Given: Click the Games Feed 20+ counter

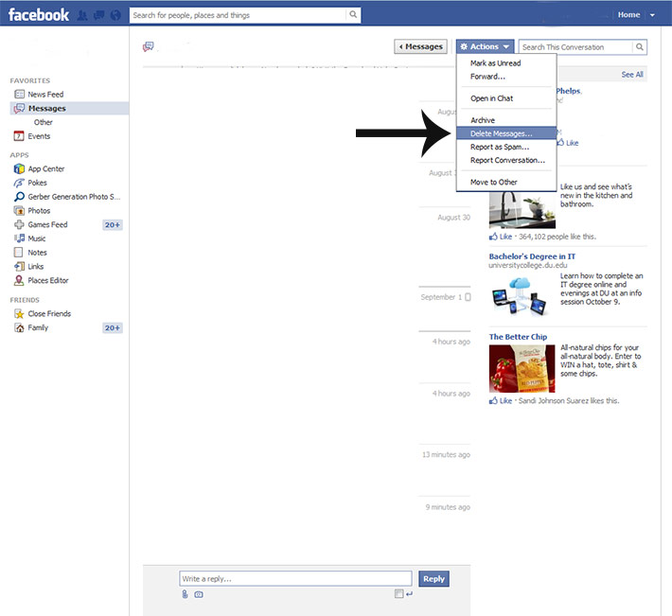Looking at the screenshot, I should [x=113, y=225].
